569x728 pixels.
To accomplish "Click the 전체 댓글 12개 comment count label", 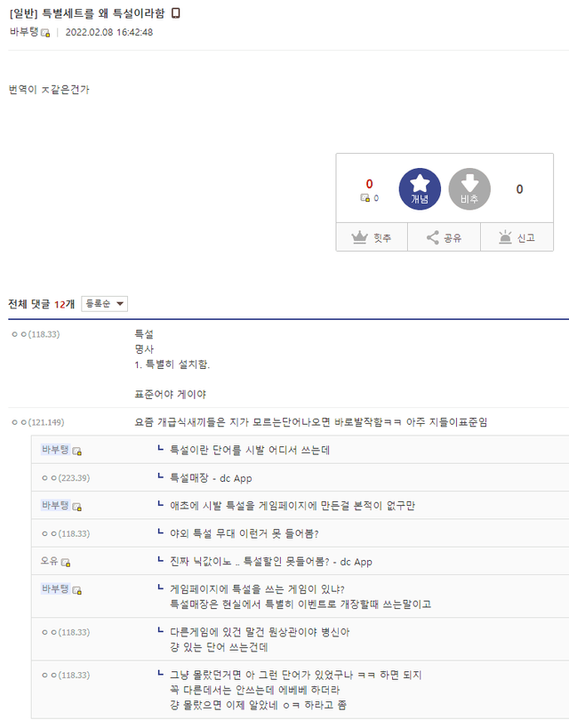I will pos(41,304).
